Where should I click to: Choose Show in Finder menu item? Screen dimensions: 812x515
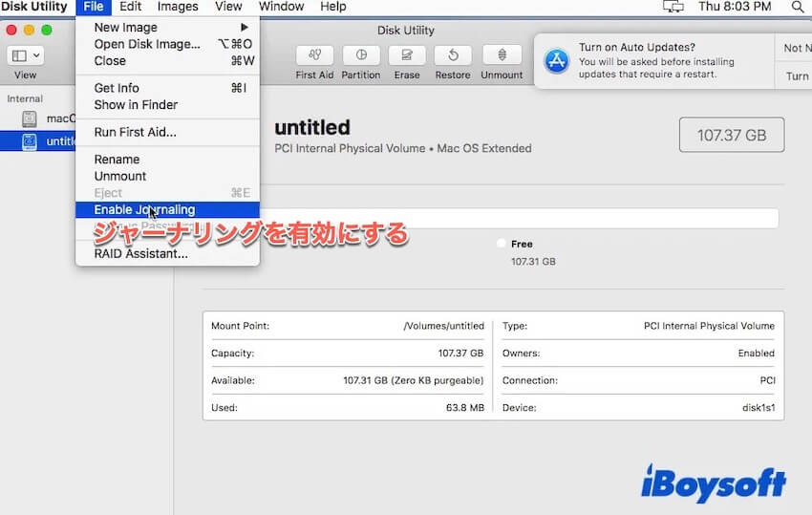(167, 105)
